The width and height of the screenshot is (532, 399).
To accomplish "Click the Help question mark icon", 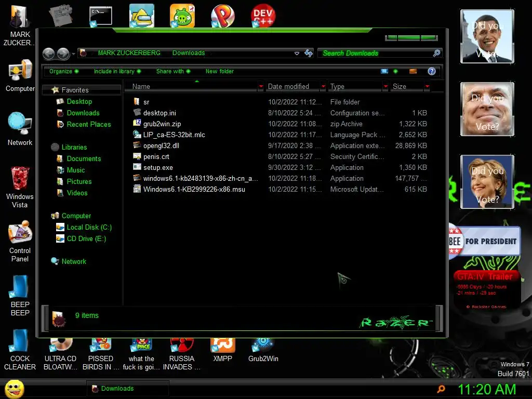I will pos(432,71).
